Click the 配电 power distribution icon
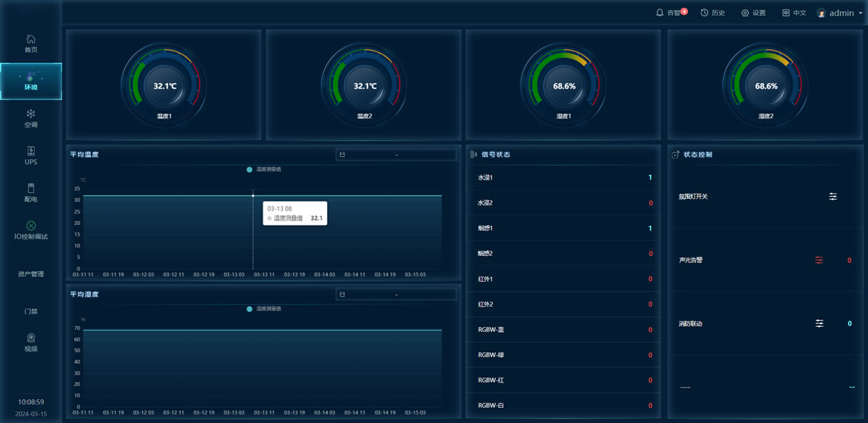 30,189
